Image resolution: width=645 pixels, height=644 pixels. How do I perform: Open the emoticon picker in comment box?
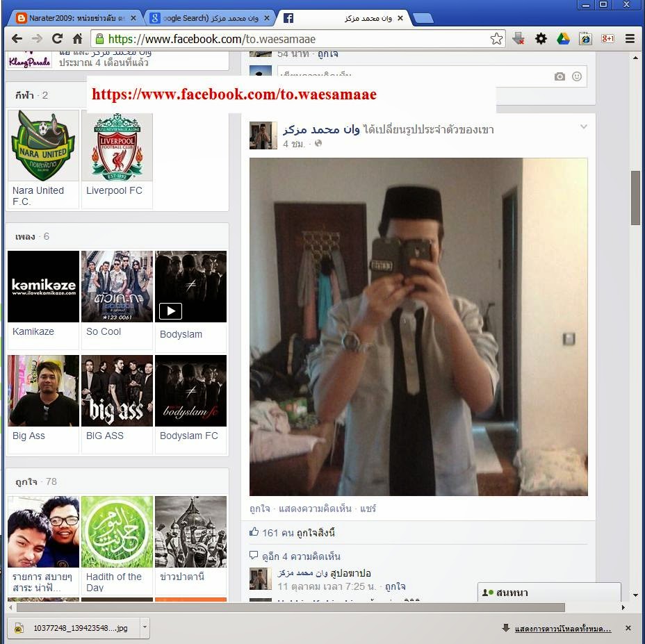pyautogui.click(x=577, y=76)
